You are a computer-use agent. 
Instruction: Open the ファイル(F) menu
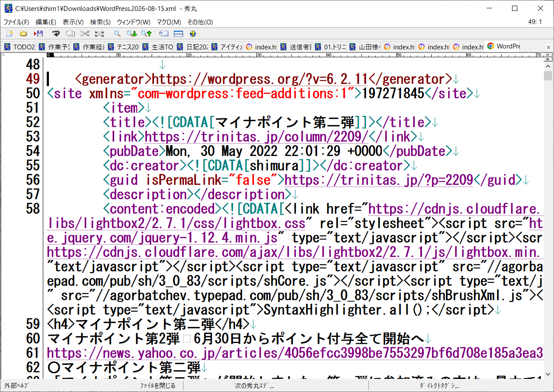pos(16,22)
